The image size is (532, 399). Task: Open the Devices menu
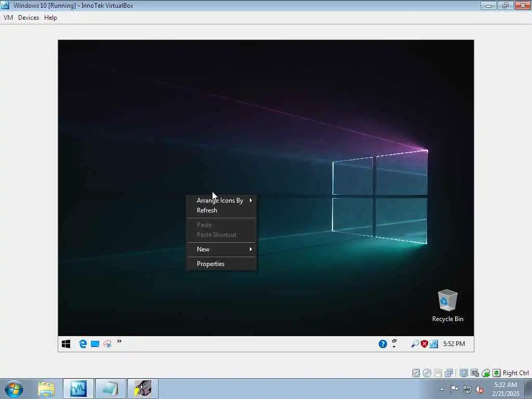[x=29, y=18]
